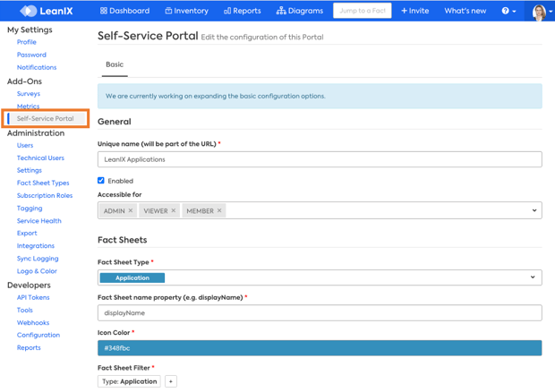Screen dimensions: 555x392
Task: Focus the Jump to a Fact search box
Action: click(x=363, y=11)
